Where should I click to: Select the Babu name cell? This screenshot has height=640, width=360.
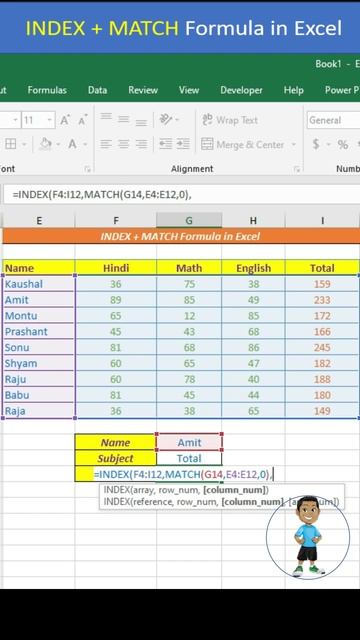[x=39, y=395]
